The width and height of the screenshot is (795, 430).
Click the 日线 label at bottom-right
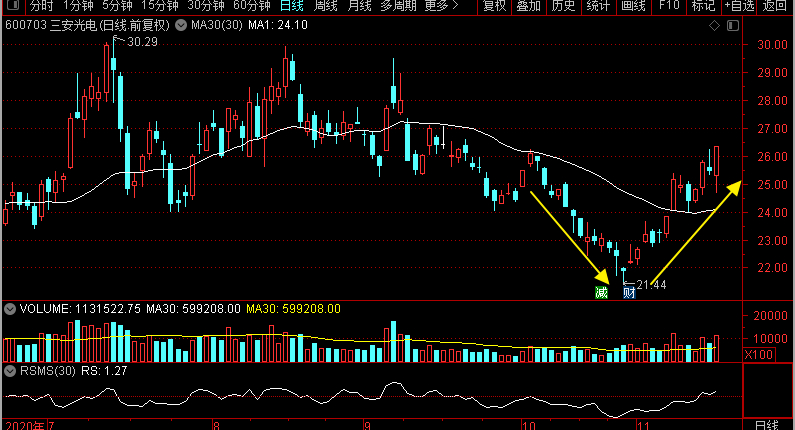(x=767, y=424)
